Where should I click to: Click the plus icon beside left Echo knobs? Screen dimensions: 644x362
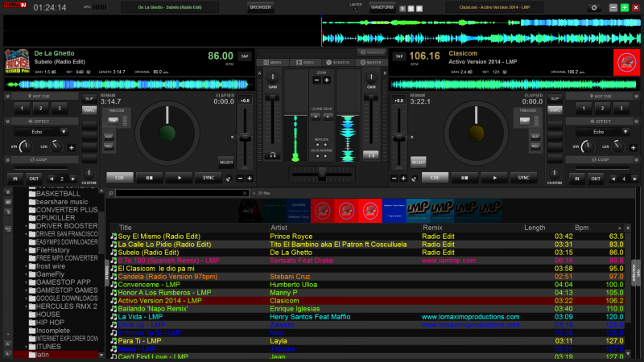tap(71, 147)
